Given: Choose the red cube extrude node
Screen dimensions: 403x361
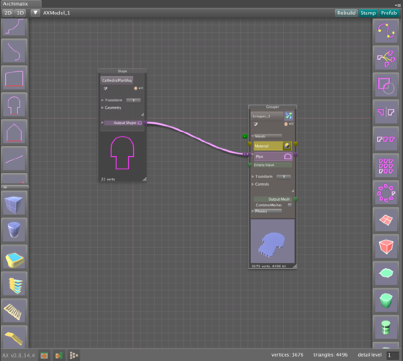Looking at the screenshot, I should pyautogui.click(x=386, y=247).
